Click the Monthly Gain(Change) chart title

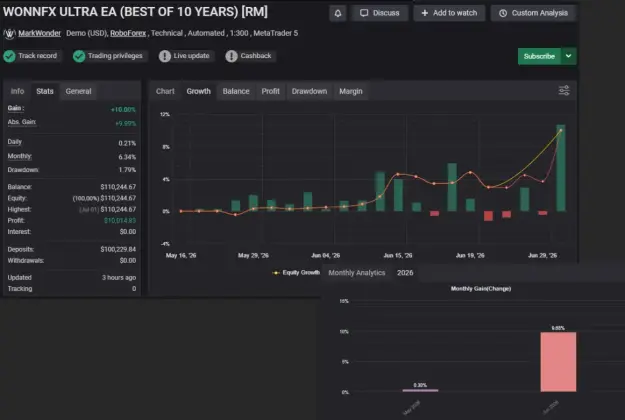coord(481,289)
